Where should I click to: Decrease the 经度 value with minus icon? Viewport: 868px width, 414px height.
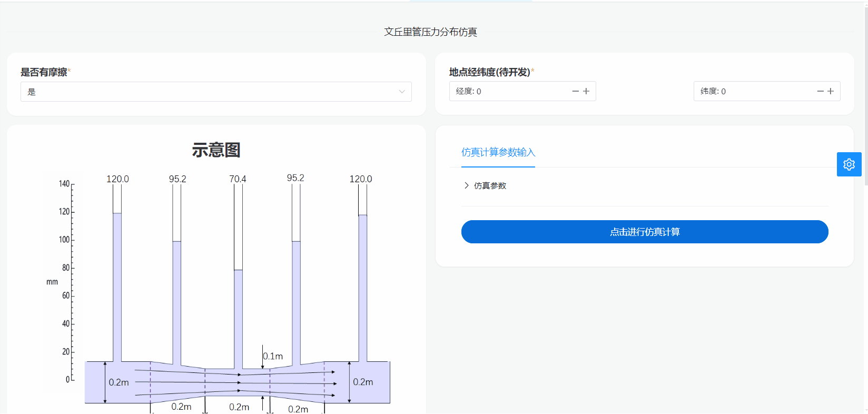click(575, 91)
